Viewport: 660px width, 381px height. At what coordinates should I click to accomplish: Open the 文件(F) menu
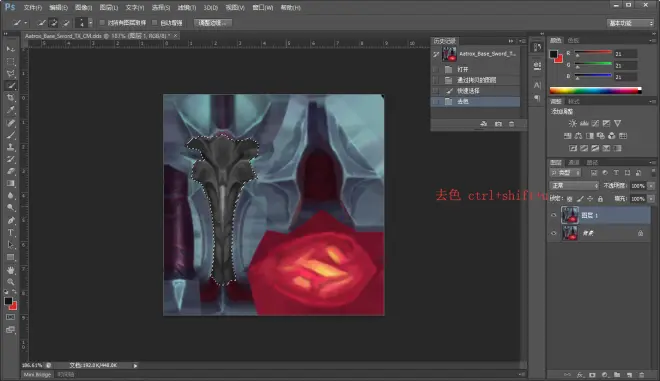click(33, 8)
